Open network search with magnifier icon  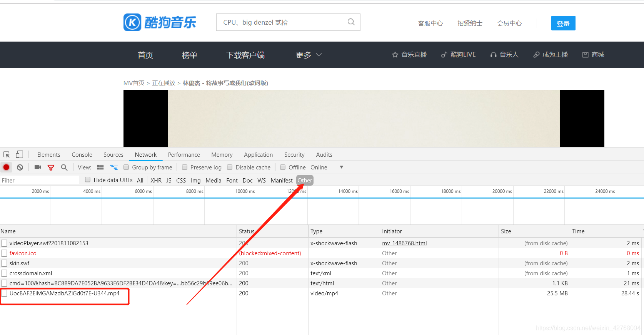(x=64, y=167)
